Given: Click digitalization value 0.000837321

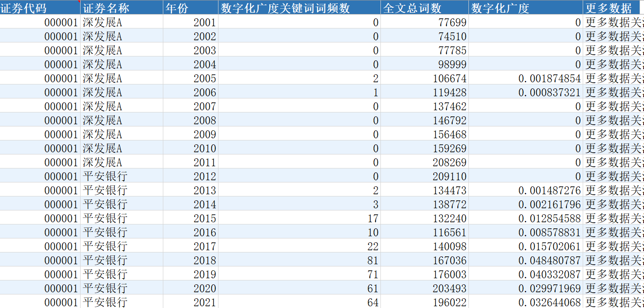Looking at the screenshot, I should pyautogui.click(x=526, y=92).
